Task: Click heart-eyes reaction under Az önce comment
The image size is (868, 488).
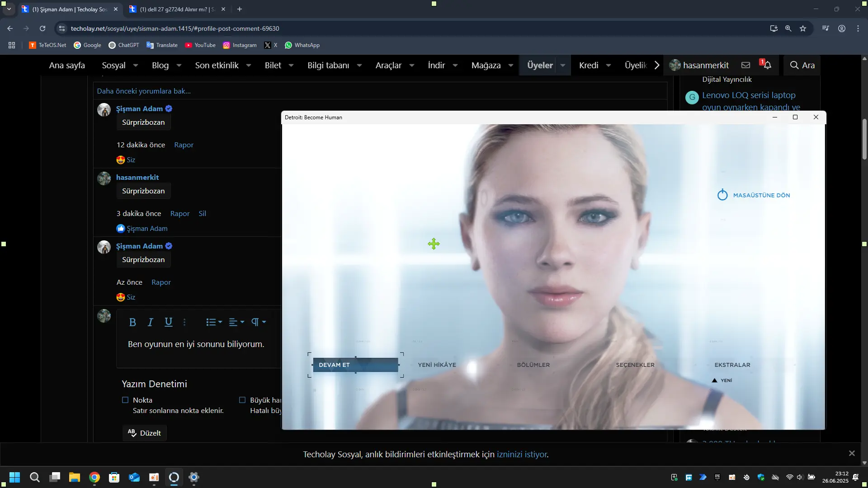Action: pos(121,297)
